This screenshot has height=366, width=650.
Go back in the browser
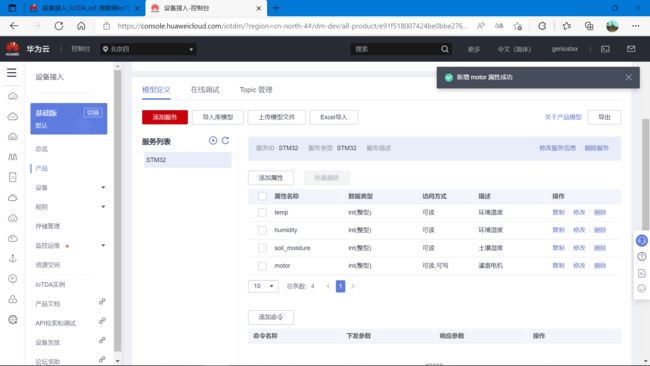point(14,26)
